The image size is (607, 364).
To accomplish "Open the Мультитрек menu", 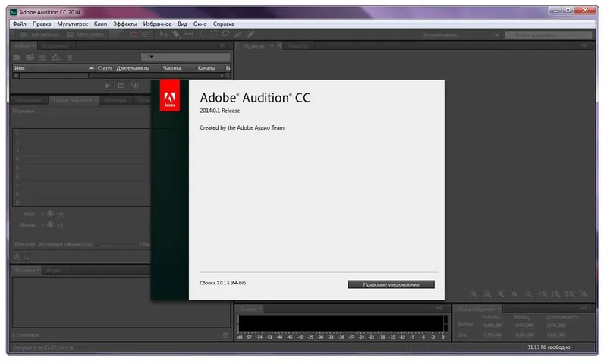I will point(72,24).
